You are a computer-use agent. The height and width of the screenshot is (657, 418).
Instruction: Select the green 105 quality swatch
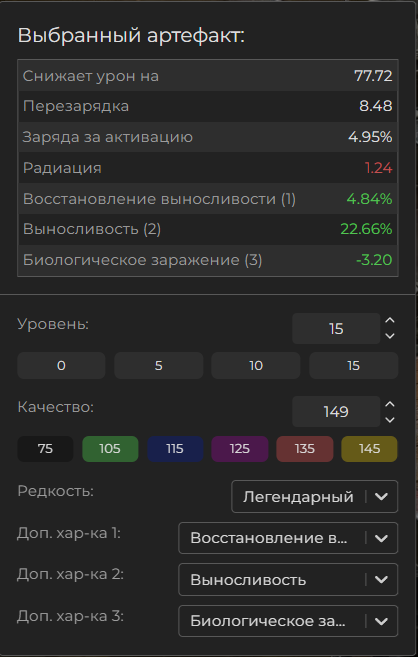click(110, 449)
